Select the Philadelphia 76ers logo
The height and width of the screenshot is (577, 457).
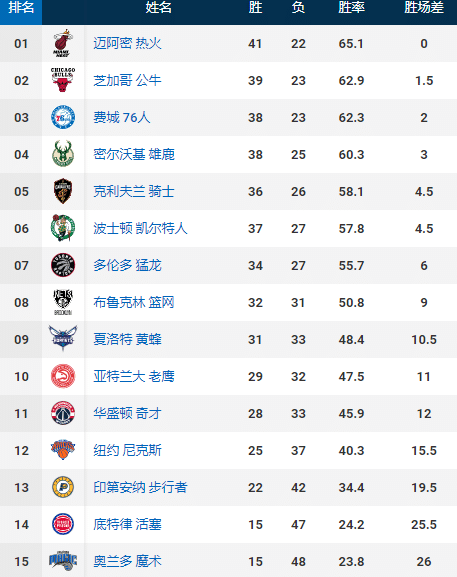pos(63,117)
